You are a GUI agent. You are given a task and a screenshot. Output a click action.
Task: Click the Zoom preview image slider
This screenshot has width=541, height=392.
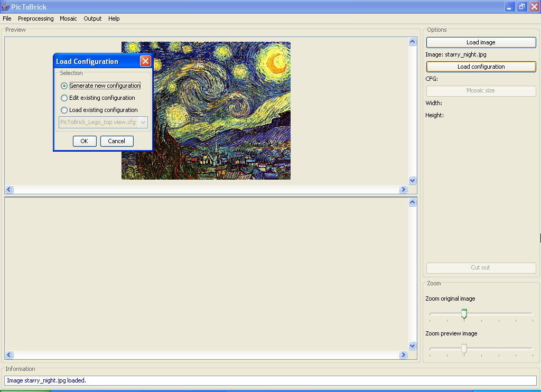[464, 349]
